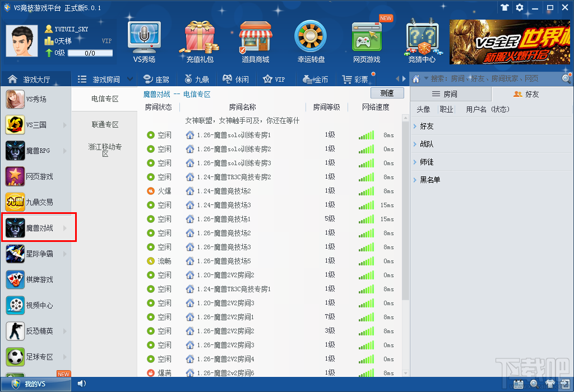Open the 竞猜中心 dice icon
The image size is (574, 392).
pos(422,41)
